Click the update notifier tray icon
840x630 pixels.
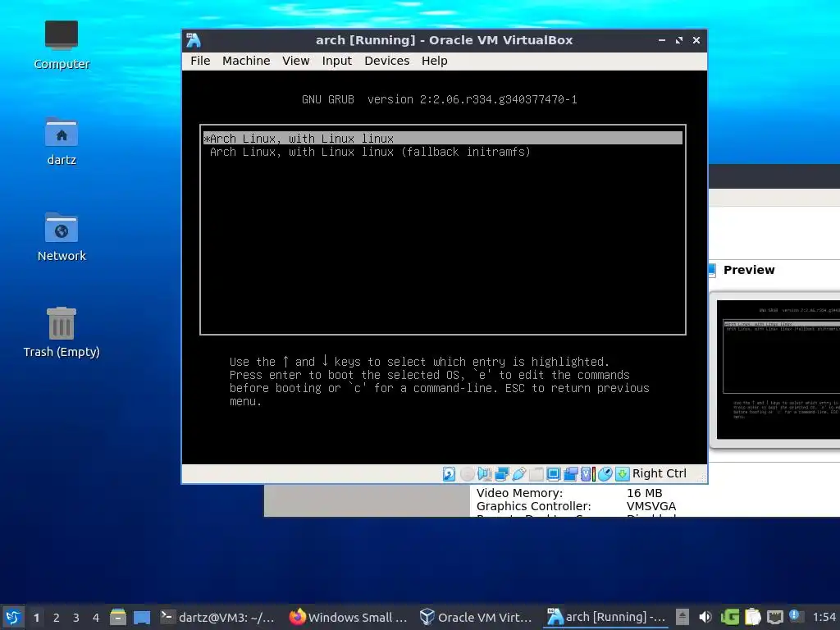point(794,615)
